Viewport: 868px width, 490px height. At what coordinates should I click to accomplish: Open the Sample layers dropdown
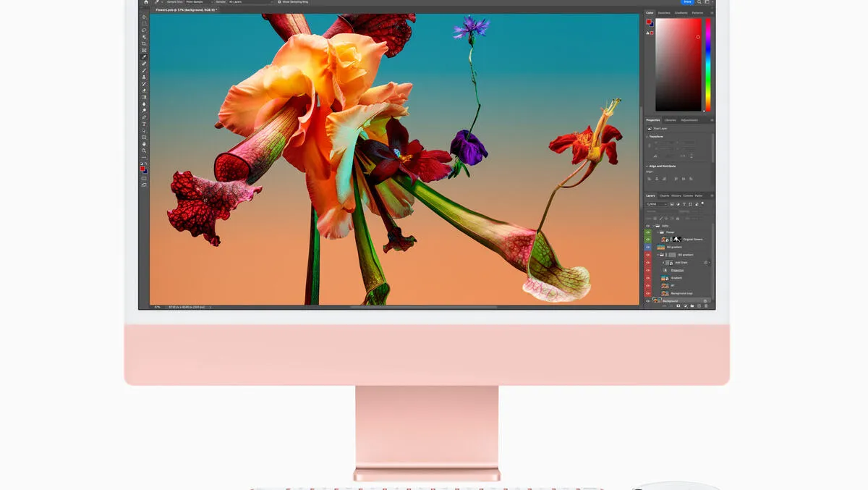[250, 2]
